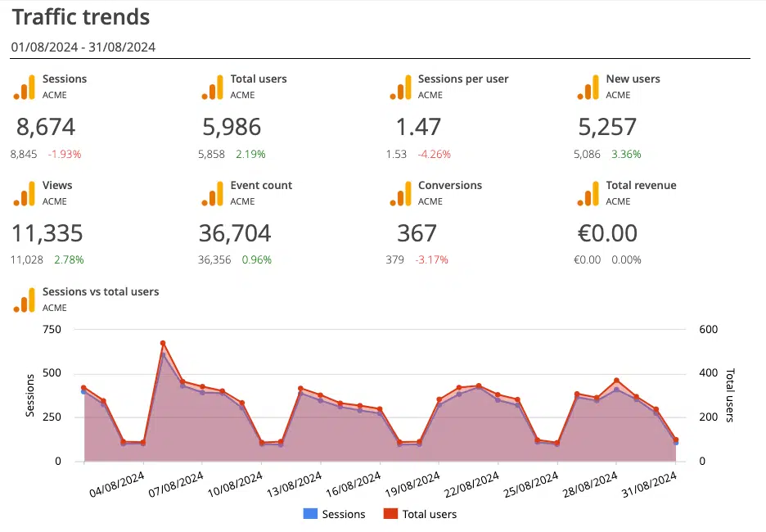Screen dimensions: 766x532
Task: Click the Analytics icon next to Total users
Action: pos(213,87)
